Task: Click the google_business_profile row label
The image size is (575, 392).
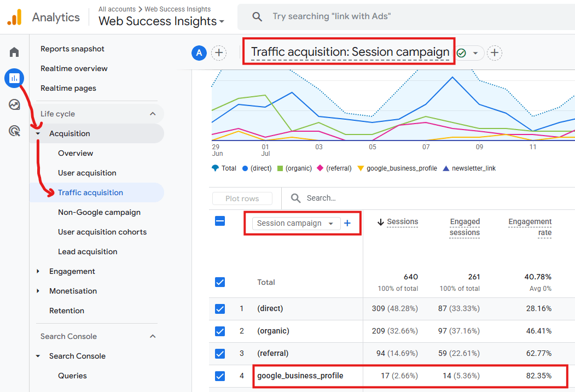Action: click(x=300, y=376)
